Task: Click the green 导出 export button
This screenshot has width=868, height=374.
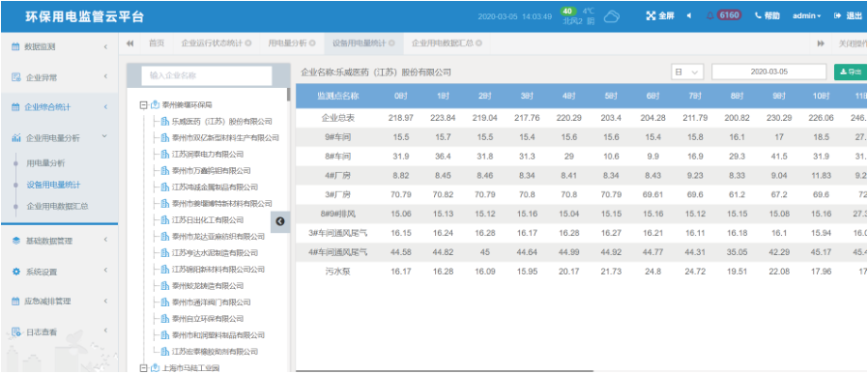Action: click(852, 72)
